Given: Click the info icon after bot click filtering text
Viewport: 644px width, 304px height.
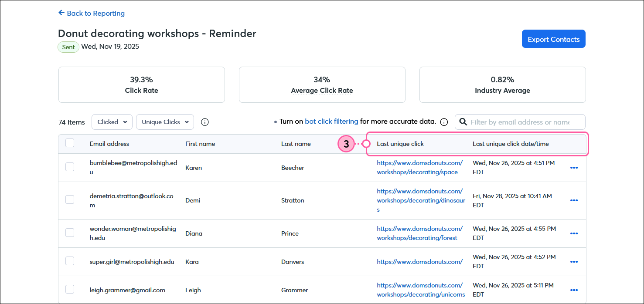Looking at the screenshot, I should pos(444,122).
